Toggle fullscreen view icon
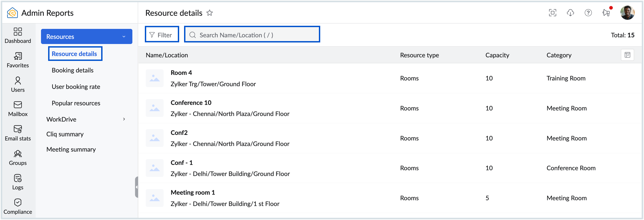This screenshot has height=220, width=644. point(552,13)
